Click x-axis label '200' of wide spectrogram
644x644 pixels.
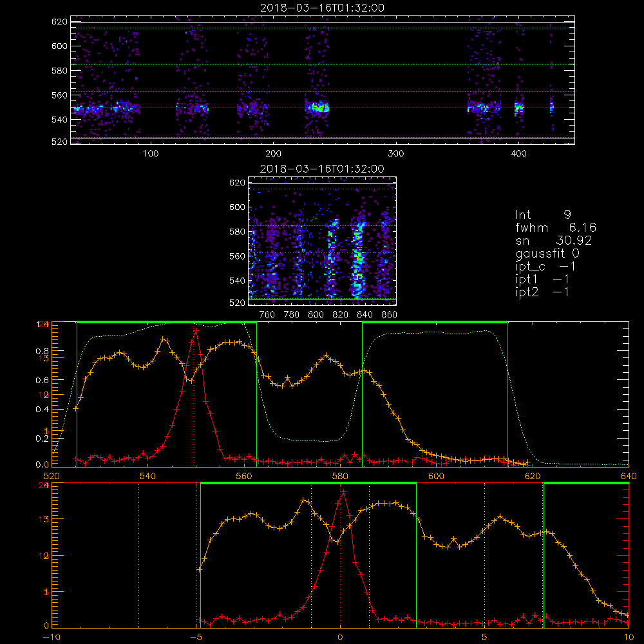pos(273,153)
